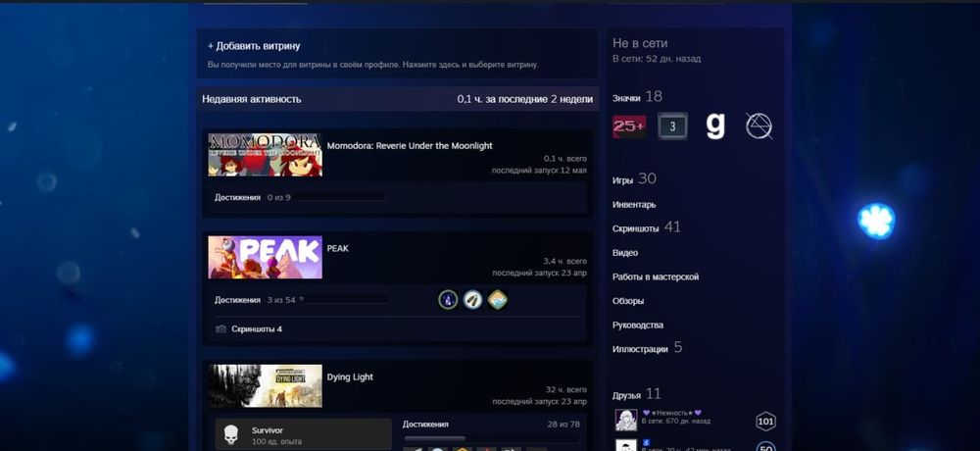Image resolution: width=980 pixels, height=451 pixels.
Task: Click 'В сети: 670 дн. назад' friend status
Action: click(675, 422)
